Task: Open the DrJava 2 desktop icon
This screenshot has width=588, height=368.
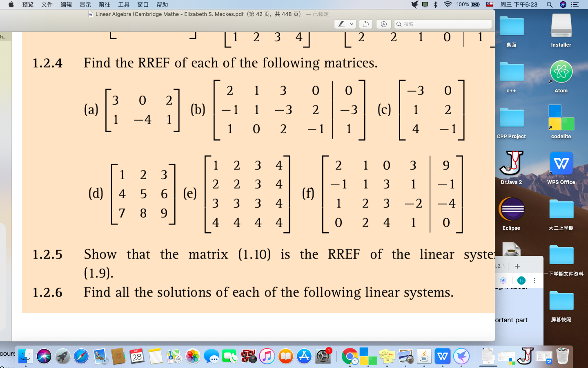Action: click(x=511, y=167)
